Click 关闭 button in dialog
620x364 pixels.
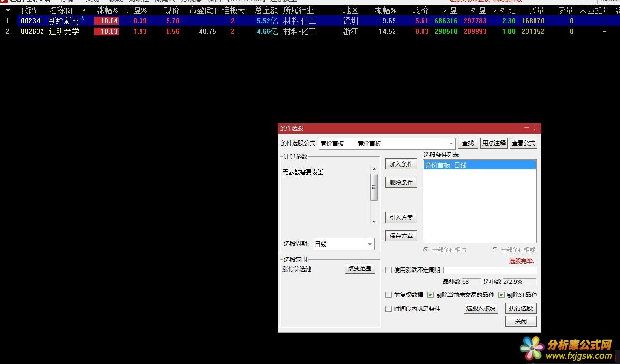521,322
